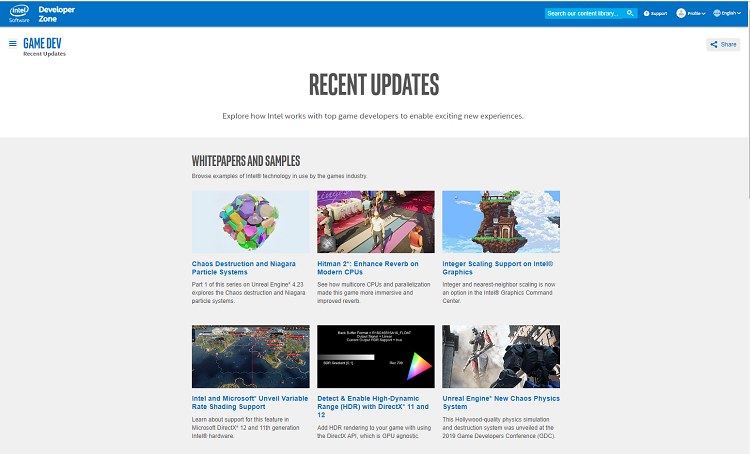The height and width of the screenshot is (454, 750).
Task: Open the GAME DEV heading link
Action: (x=42, y=43)
